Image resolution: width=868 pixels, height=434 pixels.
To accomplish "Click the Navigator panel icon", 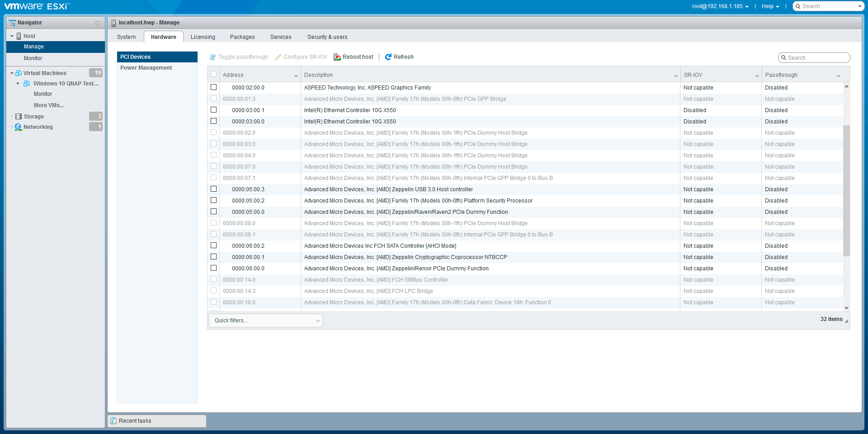I will point(12,23).
